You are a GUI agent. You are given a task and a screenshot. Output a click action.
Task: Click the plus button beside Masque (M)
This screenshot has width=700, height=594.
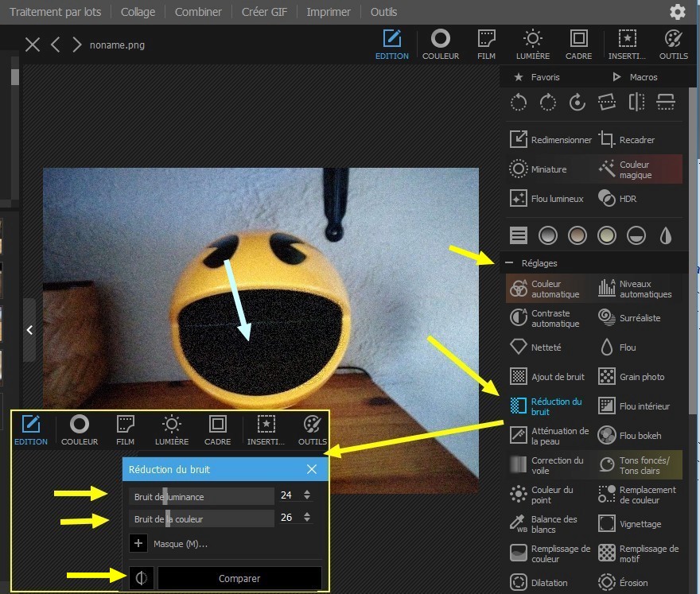pyautogui.click(x=138, y=544)
